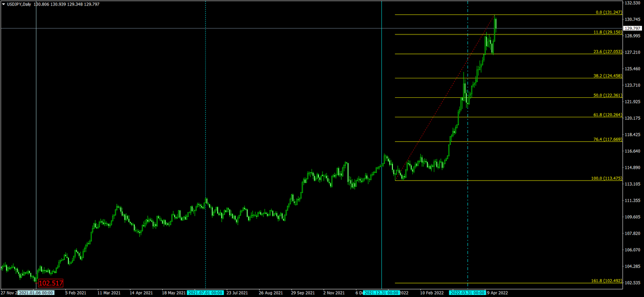Click the 2021.01.06 00:00 date marker
Image resolution: width=644 pixels, height=297 pixels.
(x=36, y=293)
